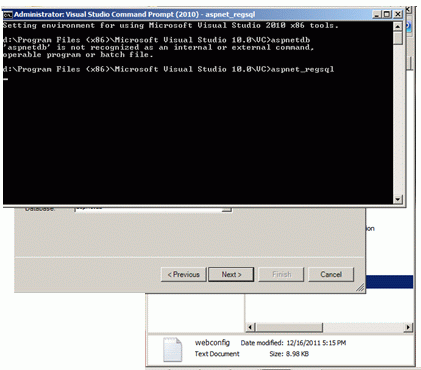Click the Explorer horizontal scrollbar thumb
This screenshot has height=370, width=421.
tap(289, 327)
